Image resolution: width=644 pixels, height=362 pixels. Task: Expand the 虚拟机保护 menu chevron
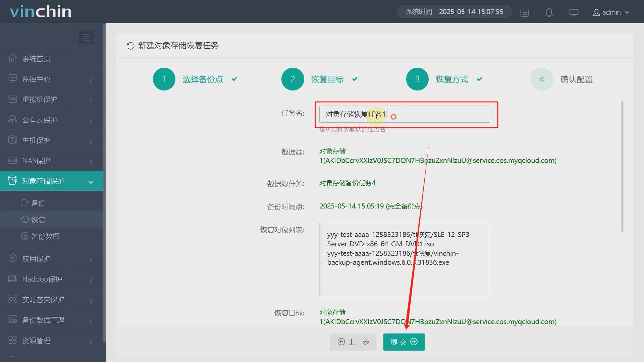[x=91, y=101]
